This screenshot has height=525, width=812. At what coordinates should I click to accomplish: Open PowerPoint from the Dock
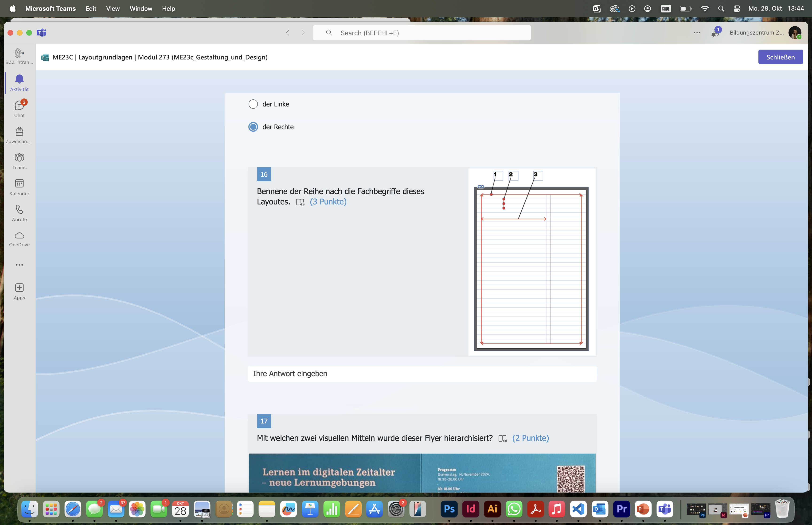643,509
